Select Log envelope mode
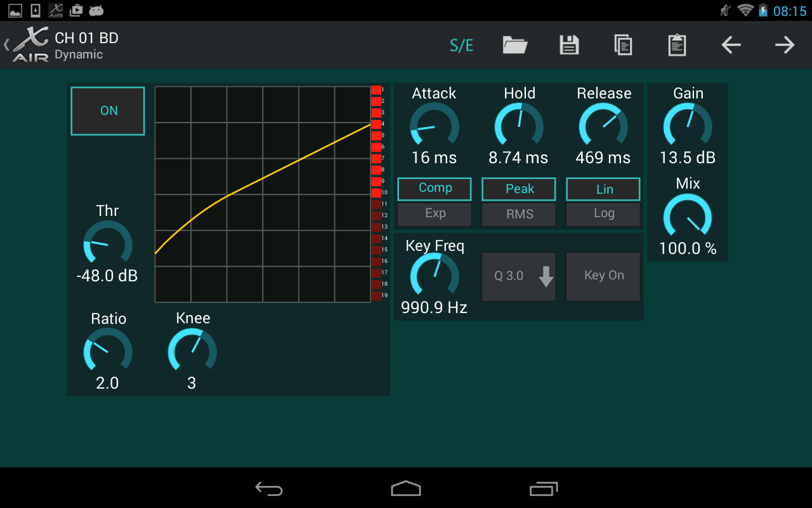 click(603, 214)
